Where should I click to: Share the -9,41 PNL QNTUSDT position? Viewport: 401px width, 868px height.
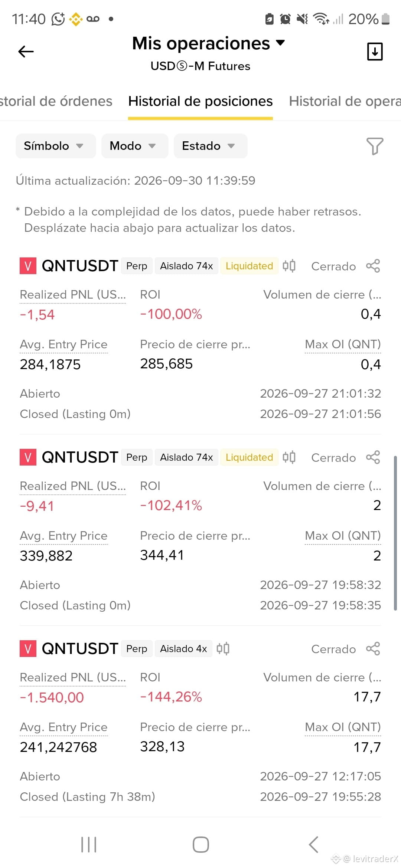373,457
